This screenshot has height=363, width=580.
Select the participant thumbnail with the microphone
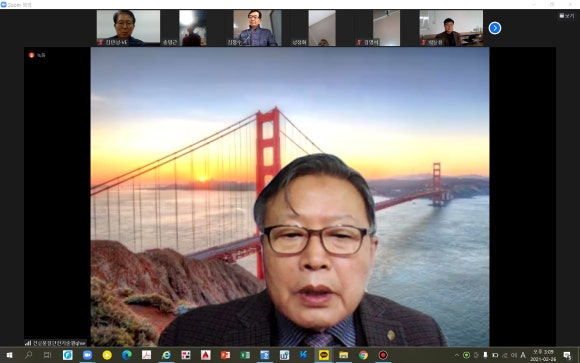257,28
